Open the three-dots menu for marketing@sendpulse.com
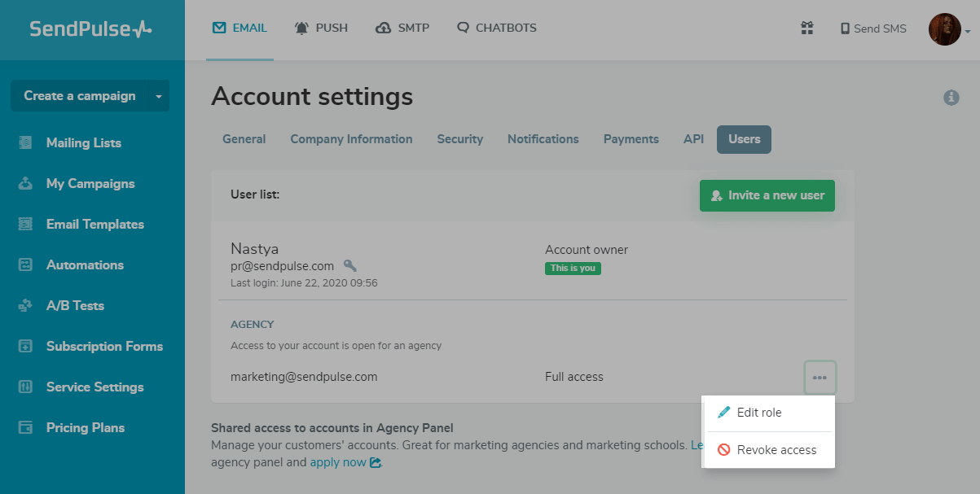Viewport: 980px width, 494px height. [x=820, y=378]
